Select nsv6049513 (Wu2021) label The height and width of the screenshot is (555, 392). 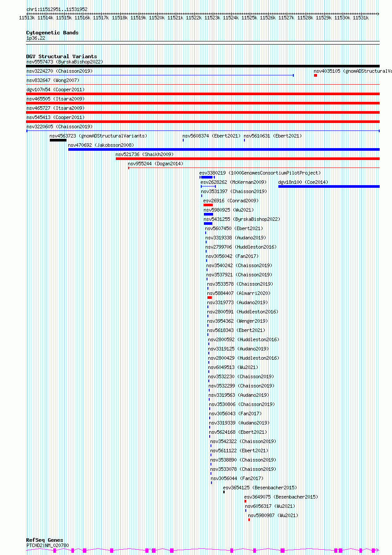coord(233,367)
